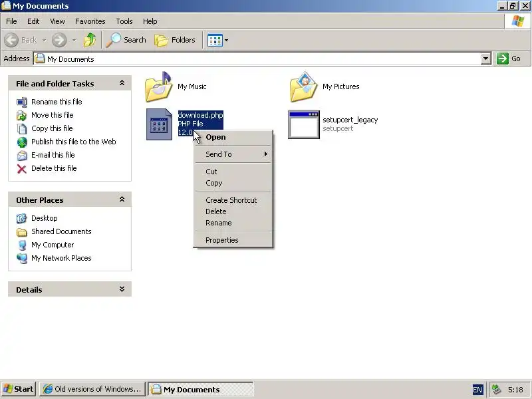Go to Desktop link

tap(45, 218)
